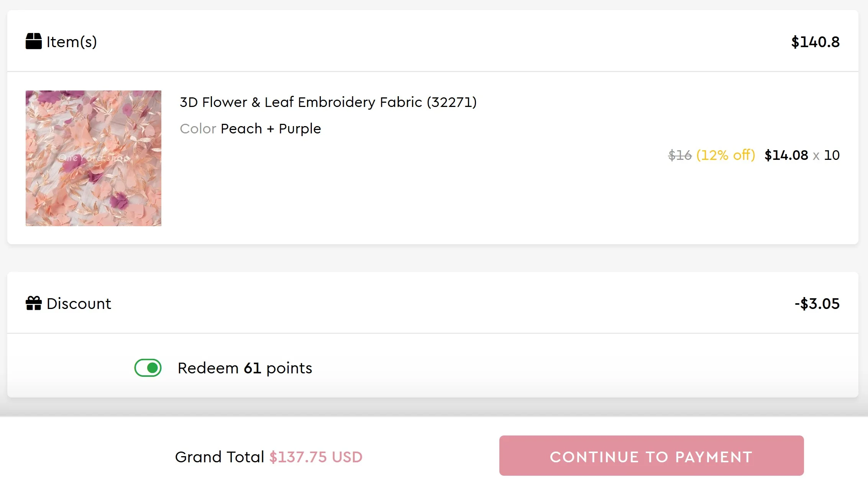Toggle the Redeem 61 points switch
Viewport: 868px width, 483px height.
tap(148, 368)
